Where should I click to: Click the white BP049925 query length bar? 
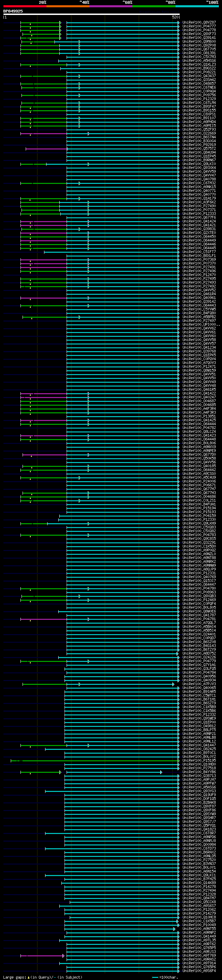(x=92, y=14)
